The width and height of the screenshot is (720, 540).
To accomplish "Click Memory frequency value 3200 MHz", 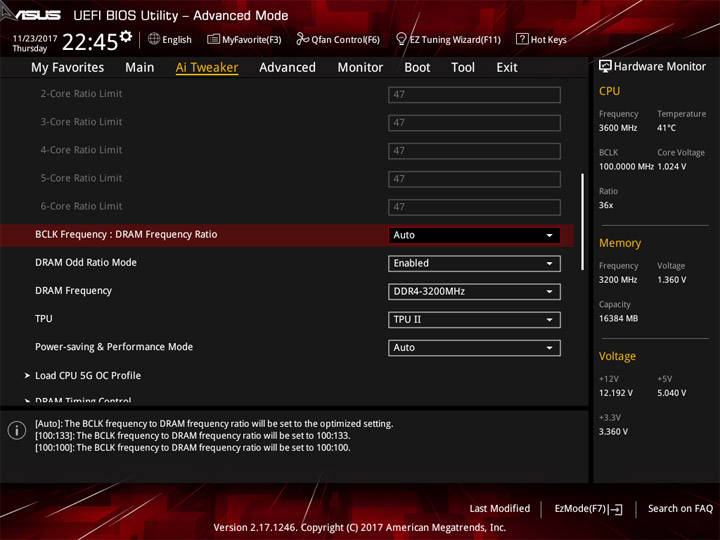I will (x=618, y=280).
